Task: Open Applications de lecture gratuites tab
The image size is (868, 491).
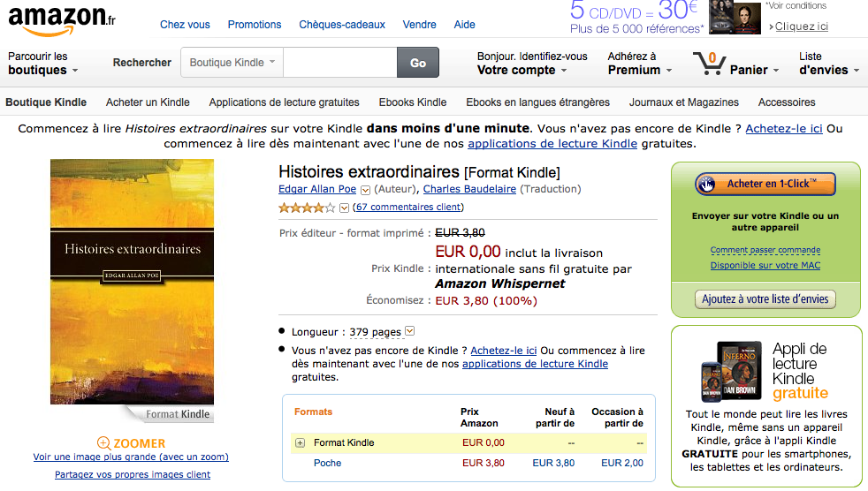Action: click(x=284, y=102)
